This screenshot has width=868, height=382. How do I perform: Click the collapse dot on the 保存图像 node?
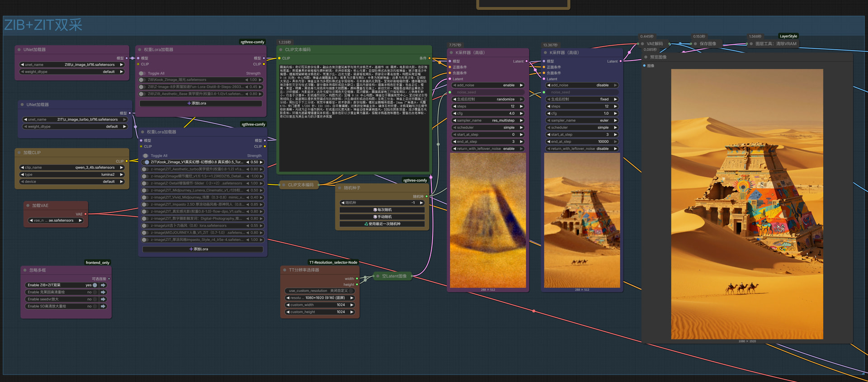click(695, 44)
